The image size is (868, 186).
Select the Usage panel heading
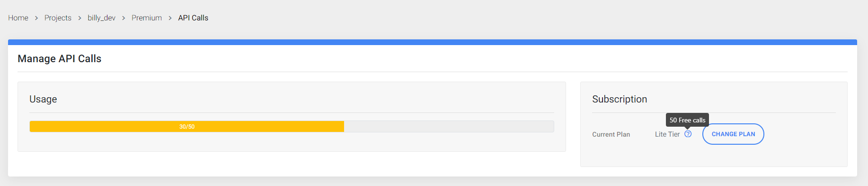coord(43,99)
